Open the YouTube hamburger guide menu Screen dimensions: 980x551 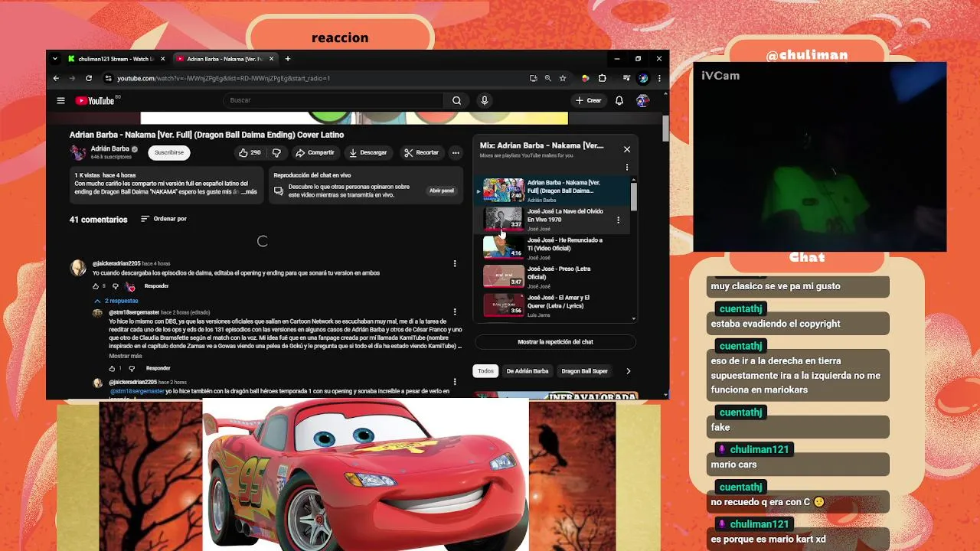pyautogui.click(x=60, y=100)
